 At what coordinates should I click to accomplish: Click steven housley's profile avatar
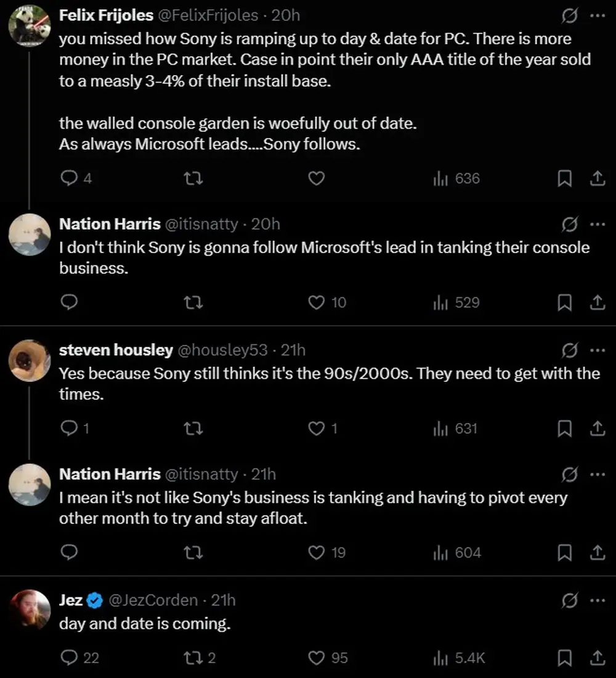click(x=30, y=360)
